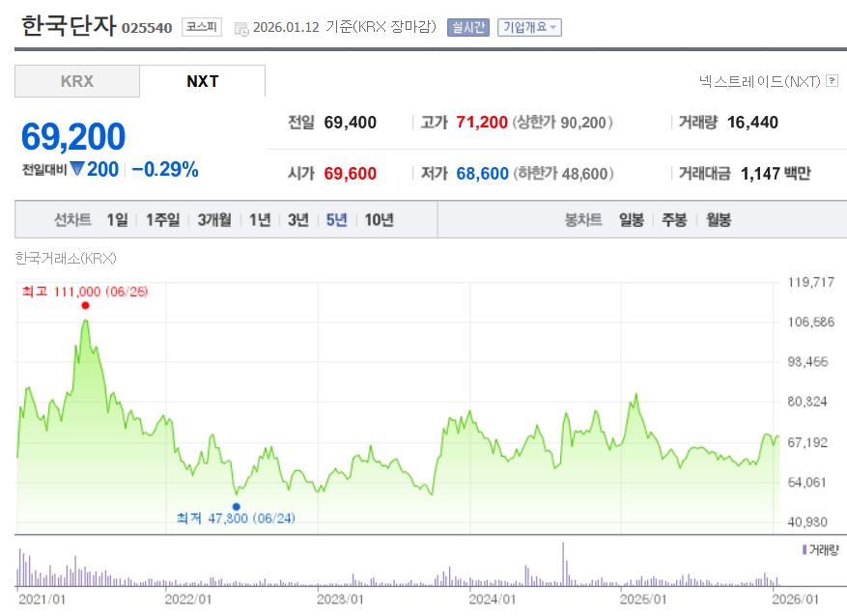Select the 1주일 line chart period

click(x=162, y=220)
